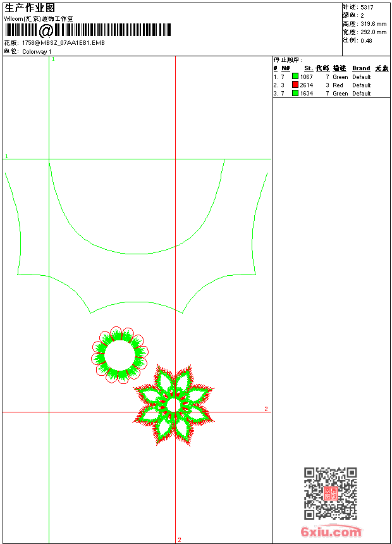Screen dimensions: 392x544
Task: Click the width value 292.0 mm
Action: [373, 32]
